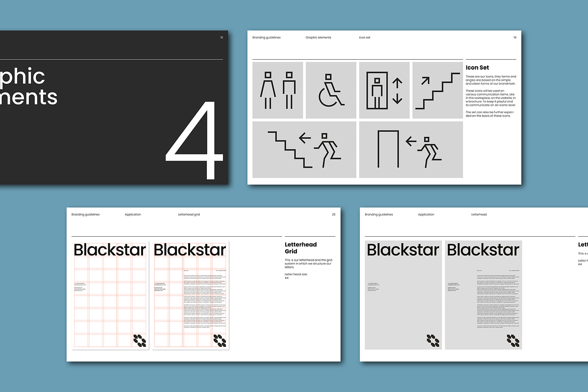588x392 pixels.
Task: Click paragraph starting "The set can also be"
Action: (490, 114)
